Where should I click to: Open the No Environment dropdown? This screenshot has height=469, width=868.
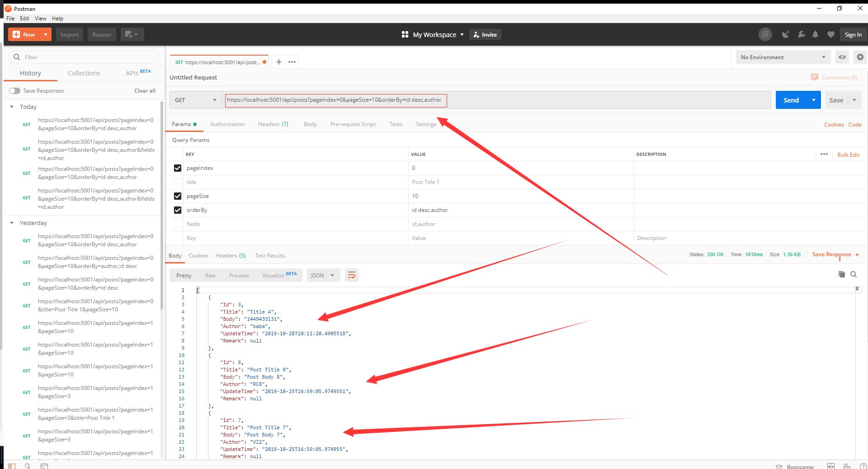pyautogui.click(x=783, y=57)
